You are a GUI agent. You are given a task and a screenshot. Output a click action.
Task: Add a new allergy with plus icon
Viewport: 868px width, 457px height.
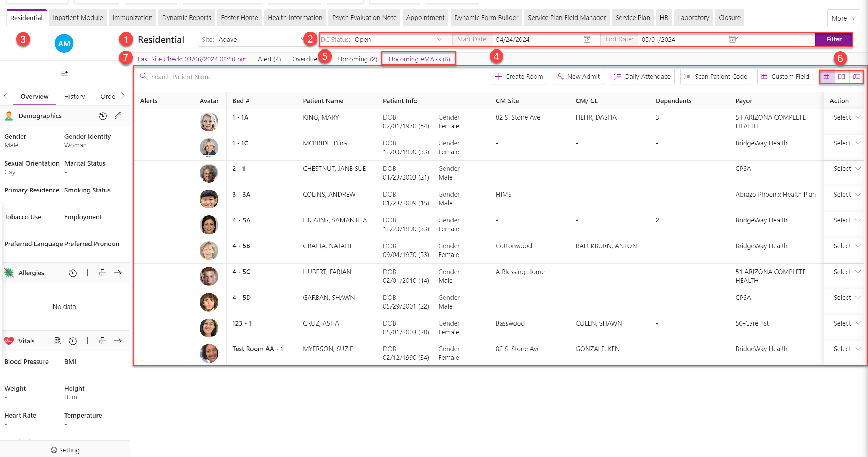pyautogui.click(x=87, y=273)
